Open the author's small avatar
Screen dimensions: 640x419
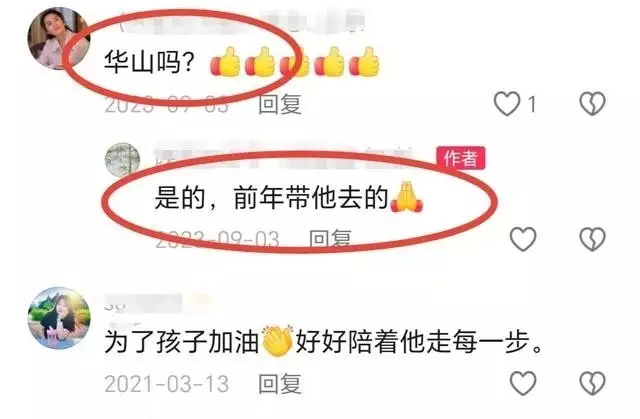click(x=122, y=160)
